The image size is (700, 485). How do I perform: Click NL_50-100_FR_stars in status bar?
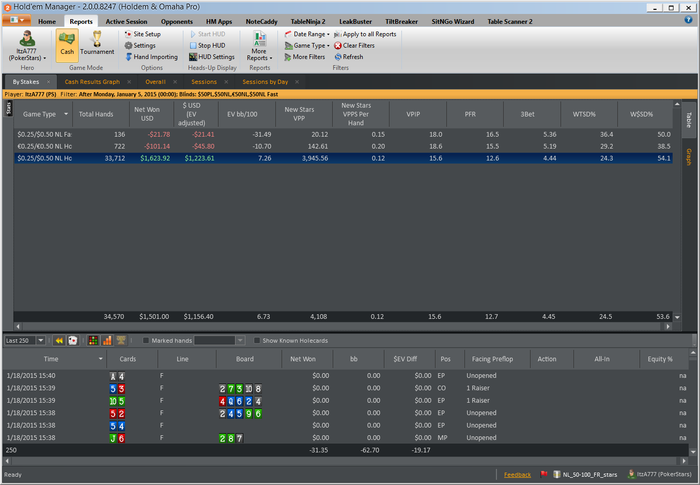click(585, 475)
